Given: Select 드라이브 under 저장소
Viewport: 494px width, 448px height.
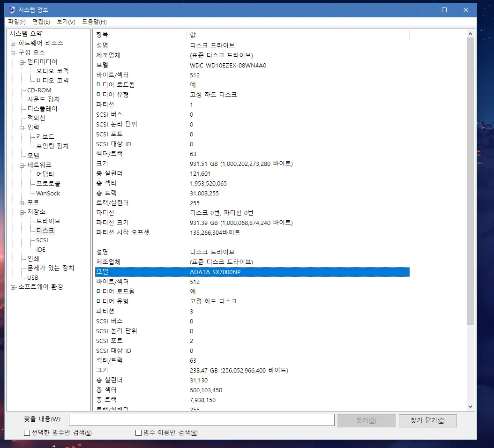Looking at the screenshot, I should (x=48, y=221).
